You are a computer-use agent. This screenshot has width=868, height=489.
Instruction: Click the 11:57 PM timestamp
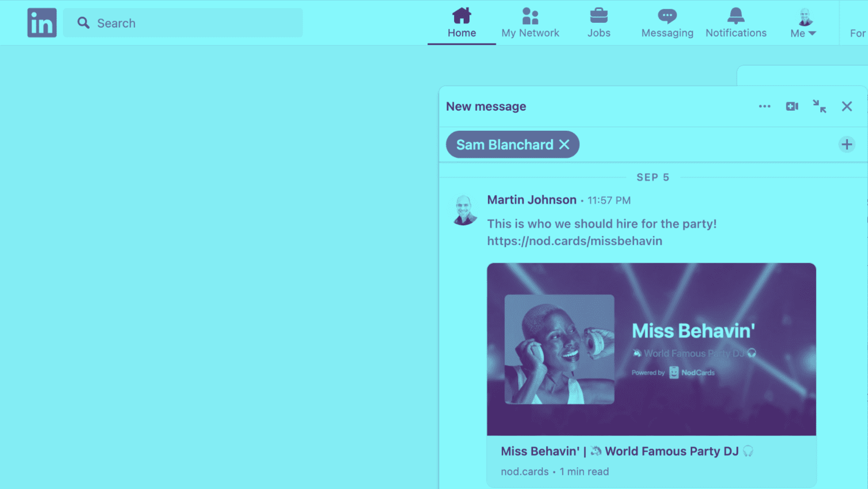(609, 200)
